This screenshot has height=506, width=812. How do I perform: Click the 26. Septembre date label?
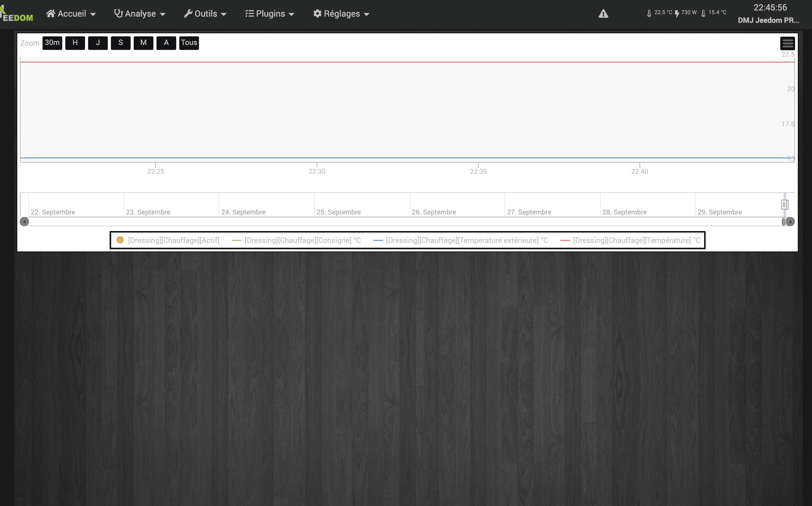click(433, 212)
